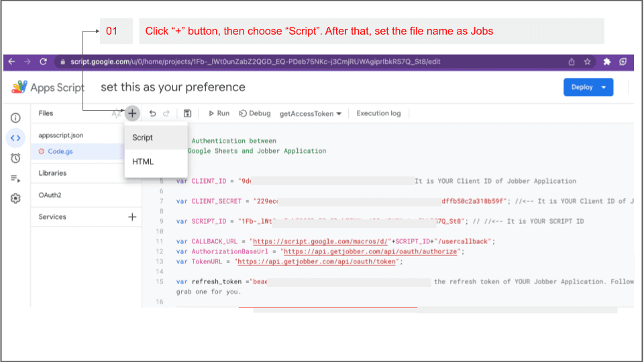Select the Code.gs file

click(60, 152)
